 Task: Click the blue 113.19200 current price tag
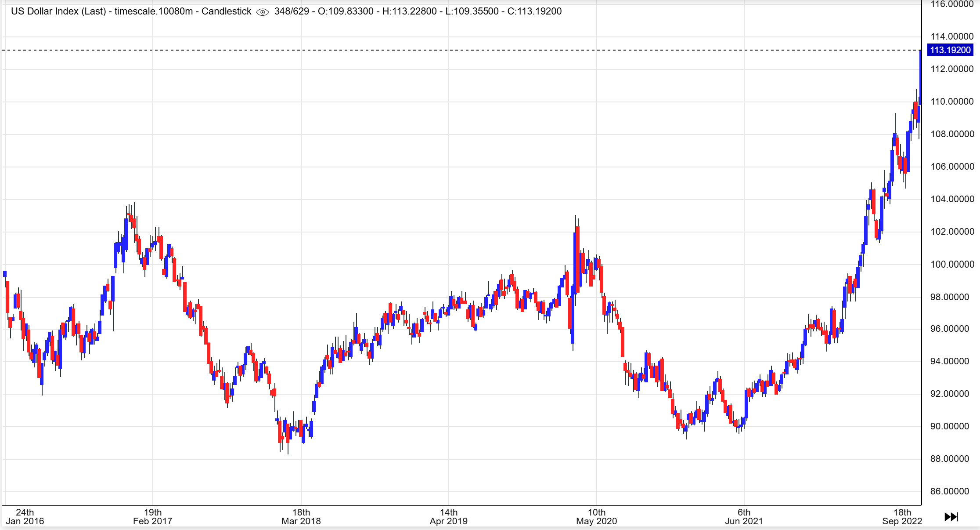tap(950, 50)
